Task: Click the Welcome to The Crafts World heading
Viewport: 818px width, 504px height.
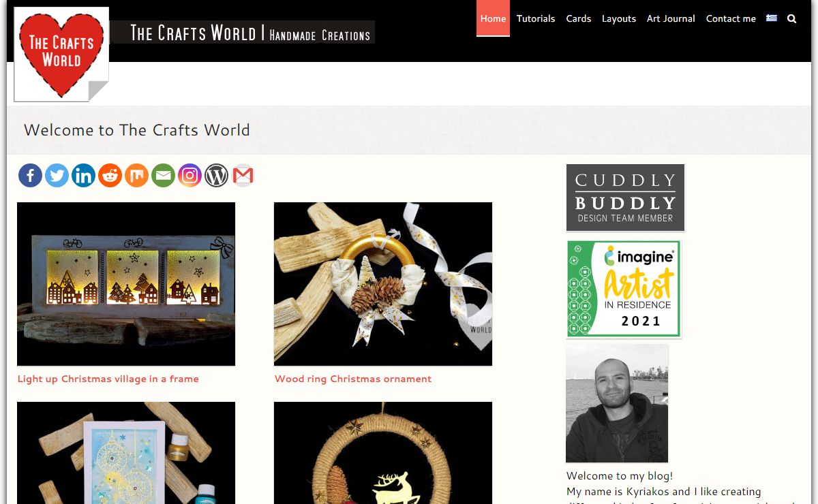Action: (137, 130)
